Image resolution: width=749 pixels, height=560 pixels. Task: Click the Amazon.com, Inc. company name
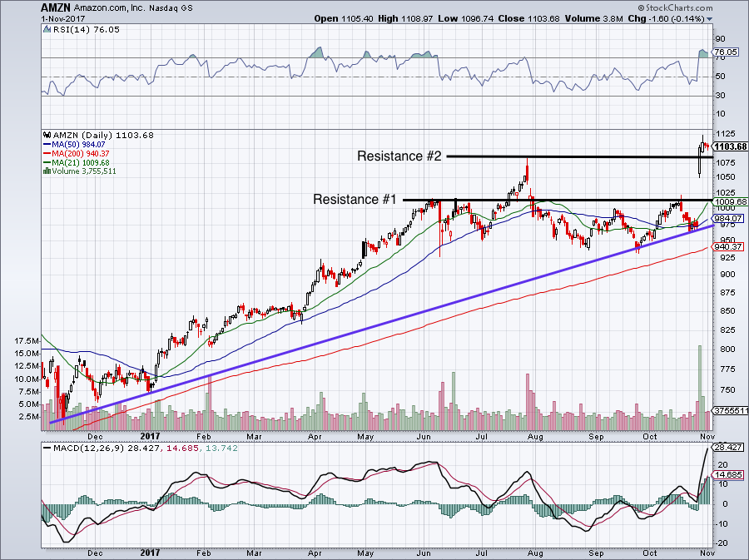point(108,8)
